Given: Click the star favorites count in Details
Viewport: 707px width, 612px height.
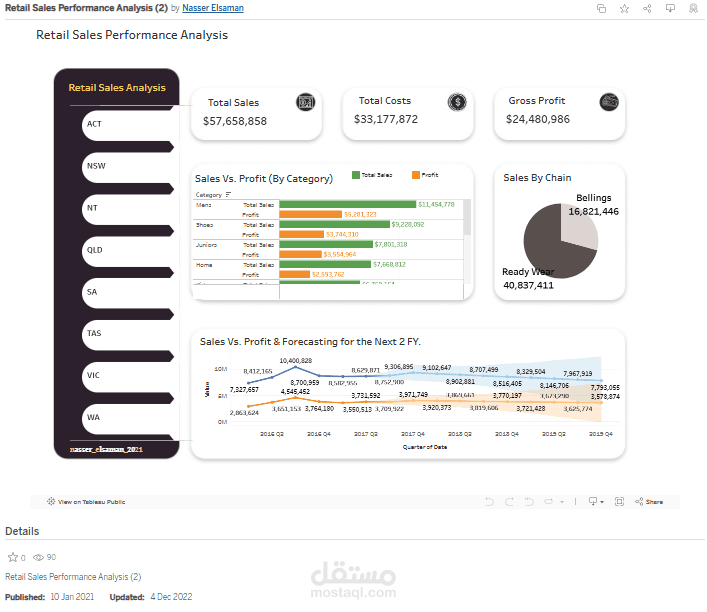Looking at the screenshot, I should pyautogui.click(x=17, y=557).
